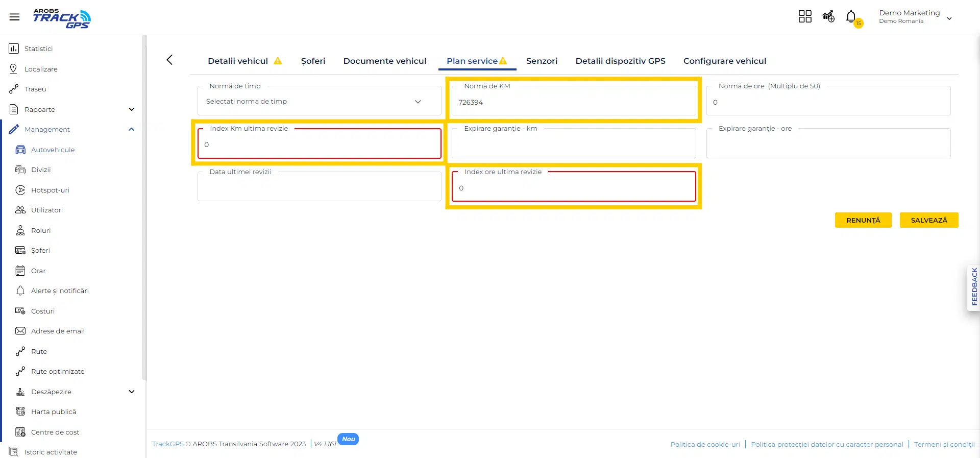Click the Divizii icon

coord(20,170)
